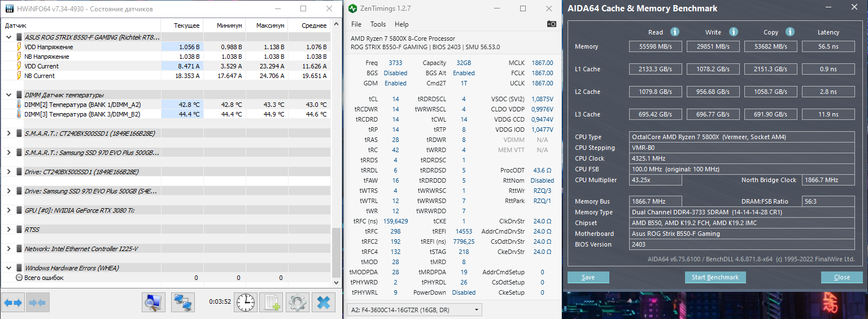Click AIDA64 Memory Latency 56.5 ns field
The width and height of the screenshot is (868, 319).
pos(828,47)
